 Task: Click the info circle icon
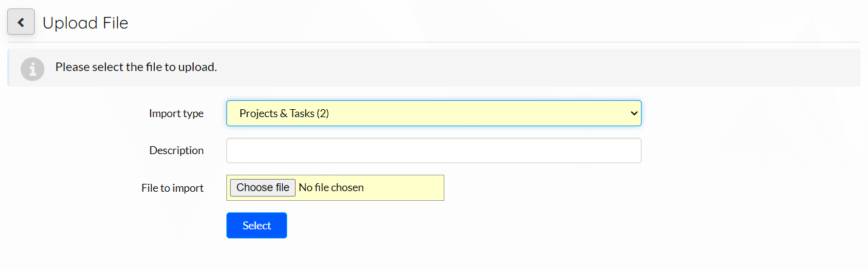pyautogui.click(x=33, y=69)
